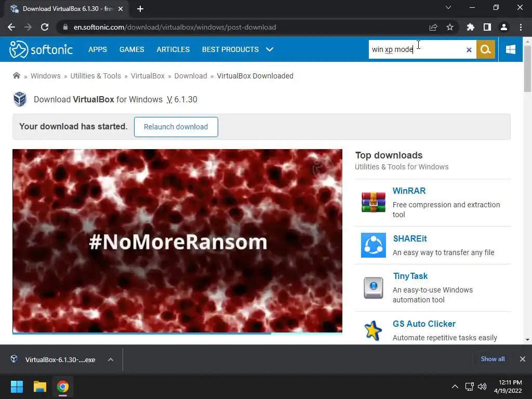Open the side panel icon
Image resolution: width=532 pixels, height=399 pixels.
(x=487, y=27)
